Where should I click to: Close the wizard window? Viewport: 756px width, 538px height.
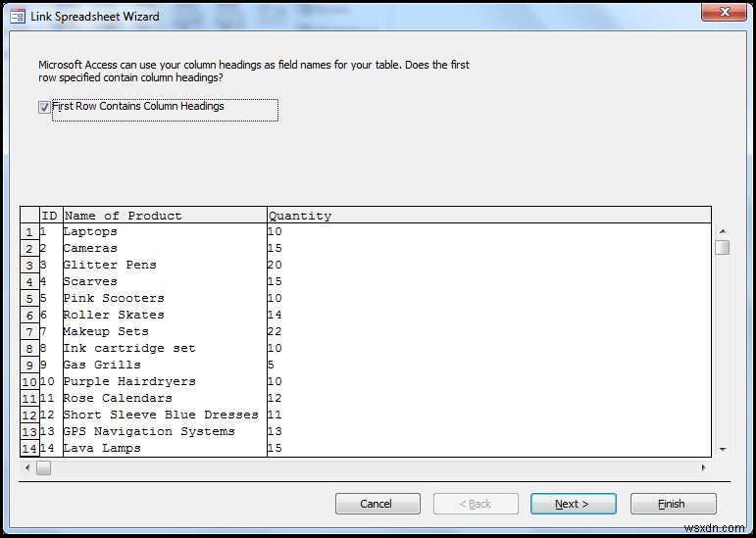725,12
